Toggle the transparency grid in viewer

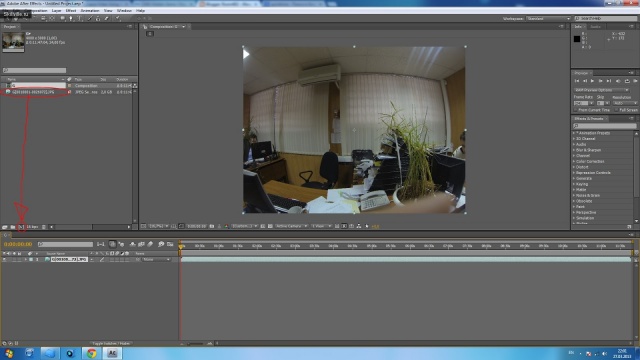[x=270, y=226]
